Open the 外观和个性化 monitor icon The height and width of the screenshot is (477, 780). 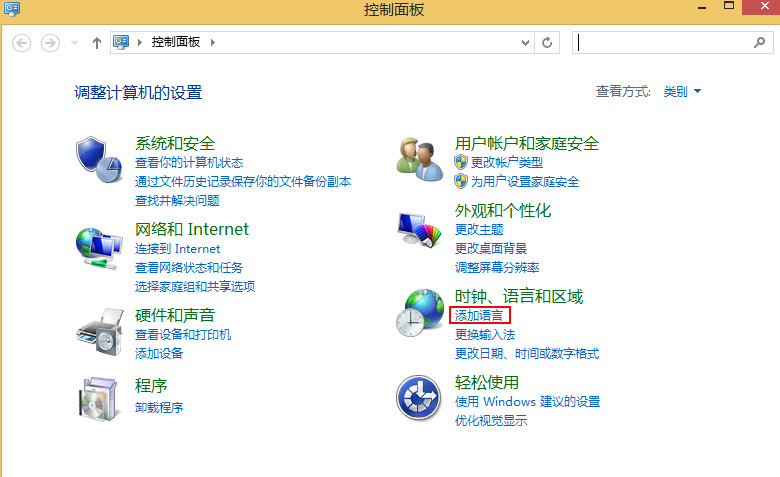419,230
